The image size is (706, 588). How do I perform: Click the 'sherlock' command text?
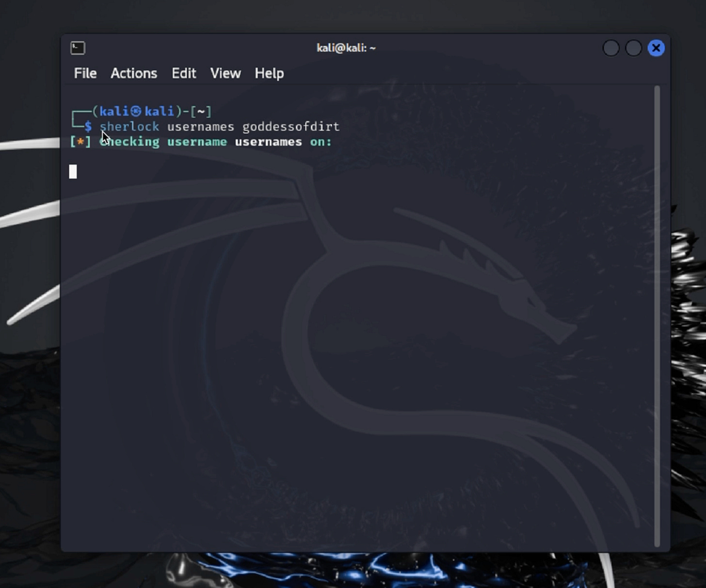129,127
